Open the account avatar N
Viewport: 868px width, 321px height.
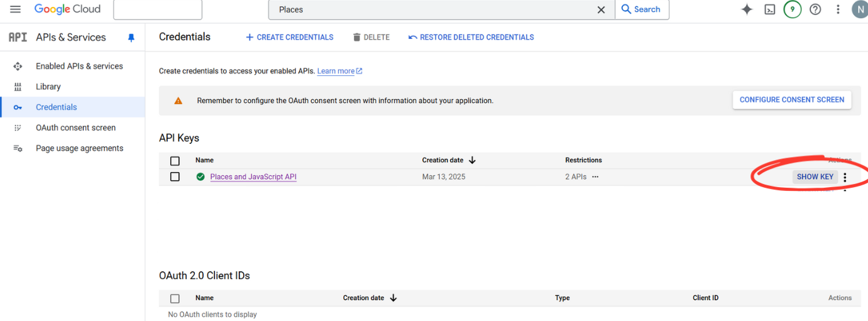pyautogui.click(x=860, y=9)
